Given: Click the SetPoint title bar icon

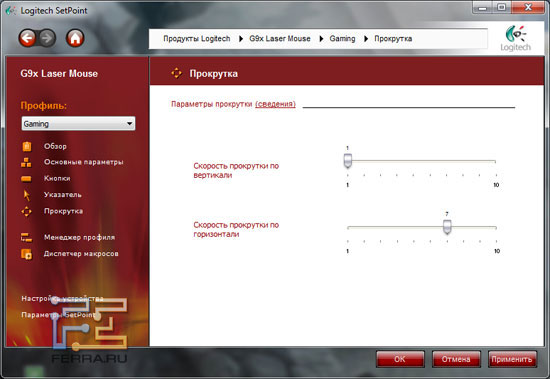Looking at the screenshot, I should click(11, 11).
